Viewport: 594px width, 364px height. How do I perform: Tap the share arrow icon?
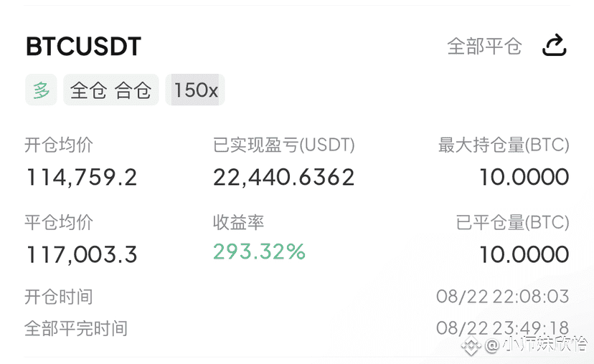coord(555,45)
